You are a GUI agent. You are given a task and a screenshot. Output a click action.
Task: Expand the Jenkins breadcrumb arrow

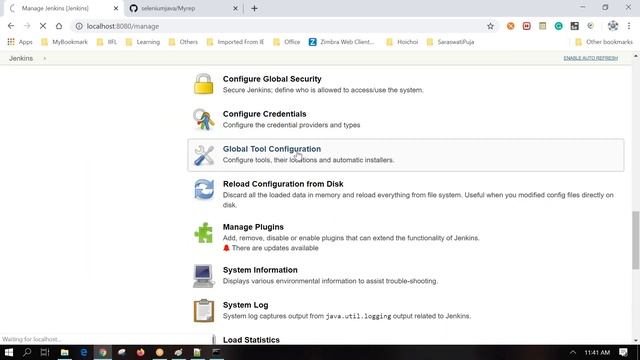click(44, 58)
